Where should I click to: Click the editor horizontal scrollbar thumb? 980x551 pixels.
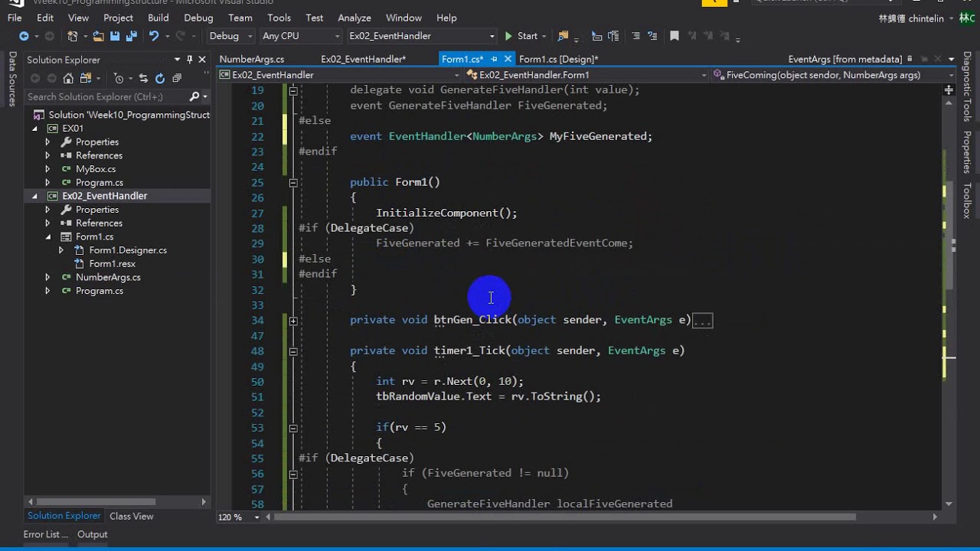point(566,517)
